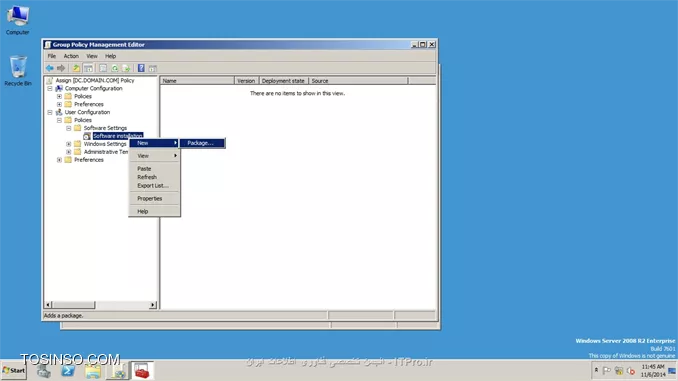Choose Export List... in the context menu

[155, 186]
